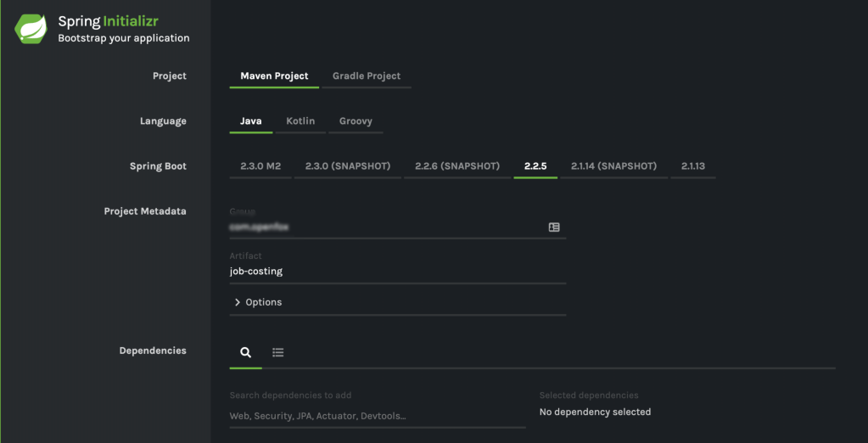The image size is (868, 443).
Task: Click the Spring leaf logo icon
Action: [31, 29]
